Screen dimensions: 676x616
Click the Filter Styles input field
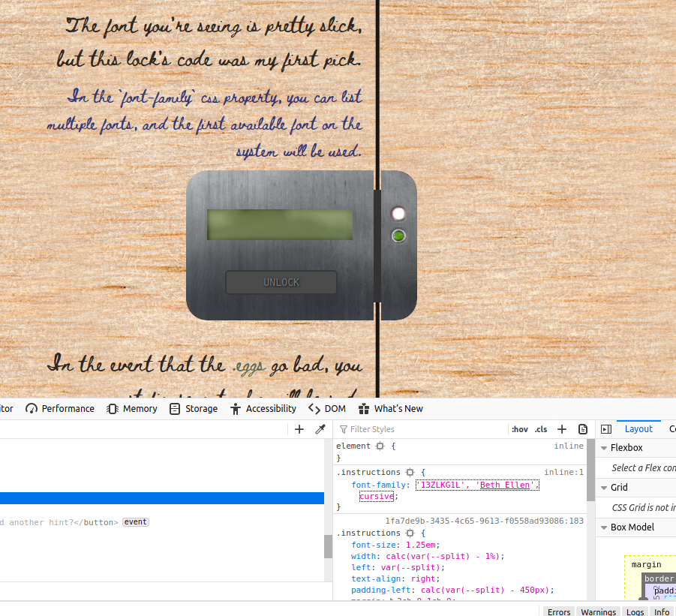coord(422,429)
